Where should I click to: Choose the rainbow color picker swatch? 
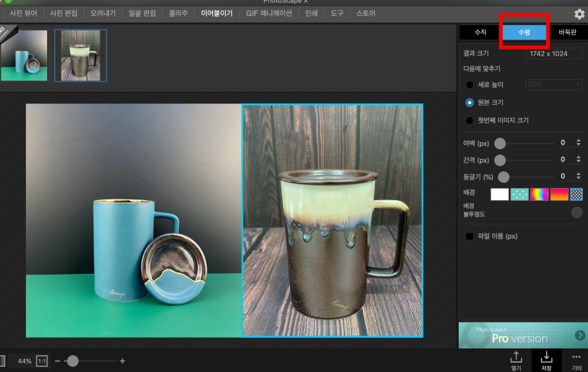[x=539, y=194]
